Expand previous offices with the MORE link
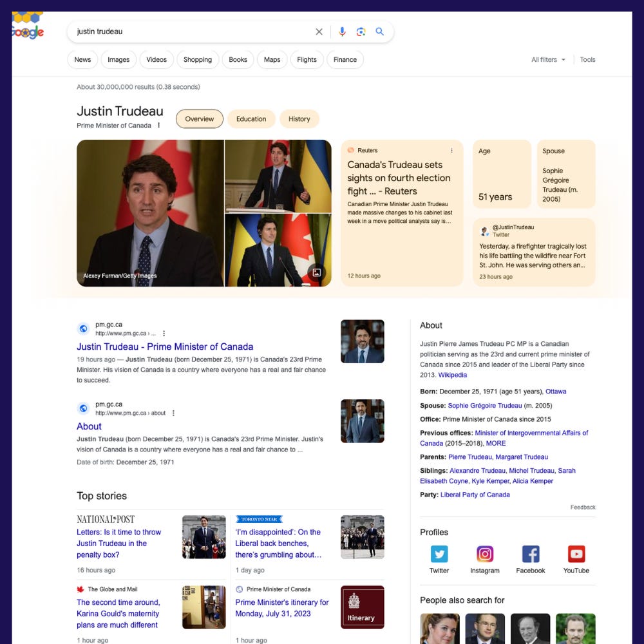This screenshot has height=644, width=644. click(x=496, y=443)
